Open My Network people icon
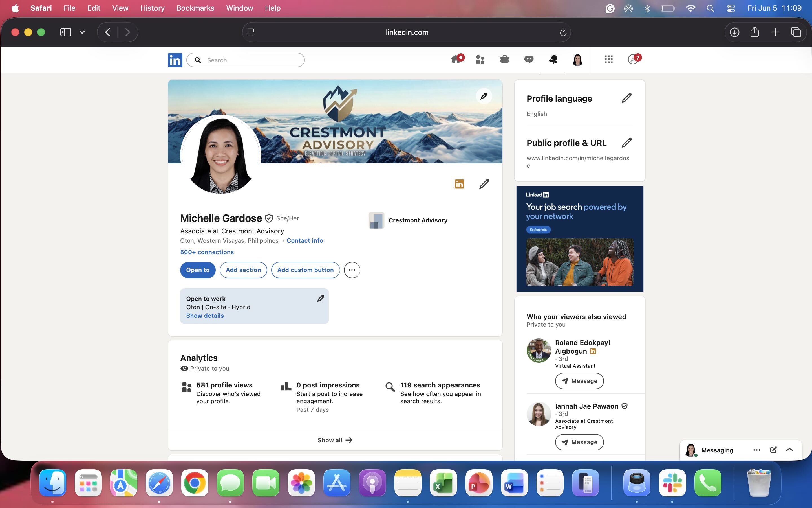The height and width of the screenshot is (508, 812). pyautogui.click(x=480, y=60)
